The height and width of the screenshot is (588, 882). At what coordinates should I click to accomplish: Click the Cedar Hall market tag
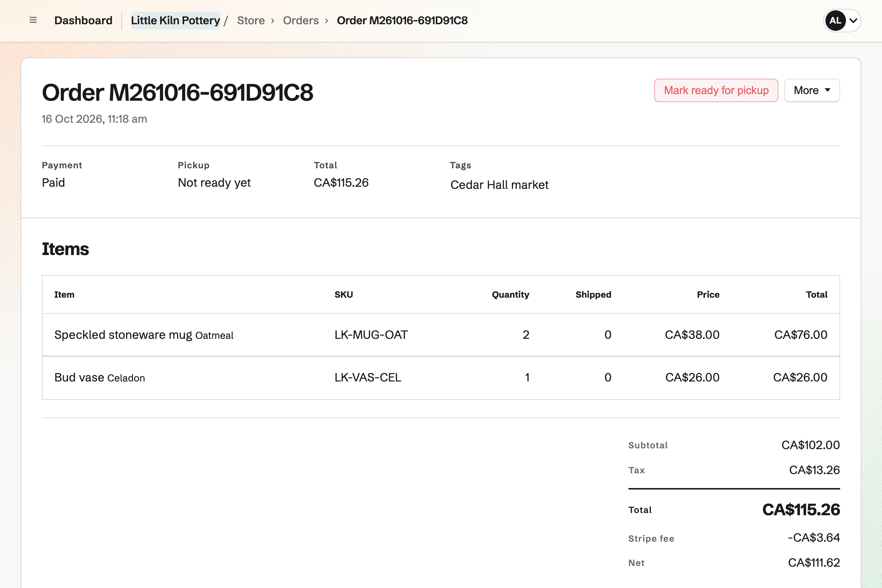click(x=499, y=185)
